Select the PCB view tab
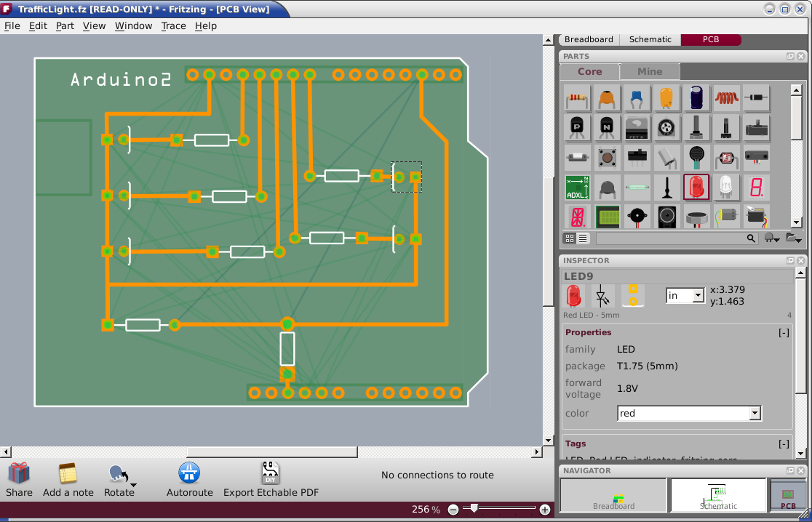 pyautogui.click(x=711, y=39)
